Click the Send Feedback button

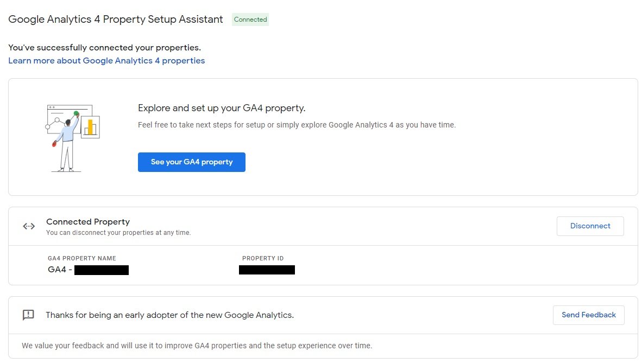coord(588,315)
